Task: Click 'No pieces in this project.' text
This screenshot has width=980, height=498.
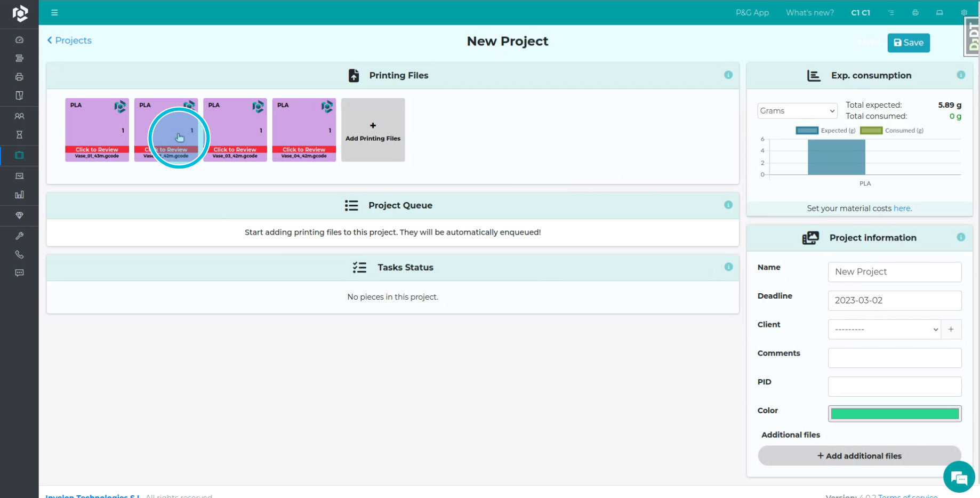Action: (x=393, y=297)
